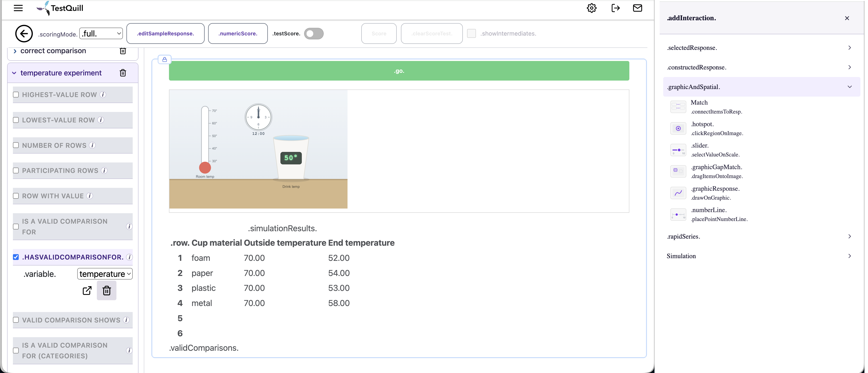
Task: Choose Match connectItemsToResp option
Action: pyautogui.click(x=716, y=107)
